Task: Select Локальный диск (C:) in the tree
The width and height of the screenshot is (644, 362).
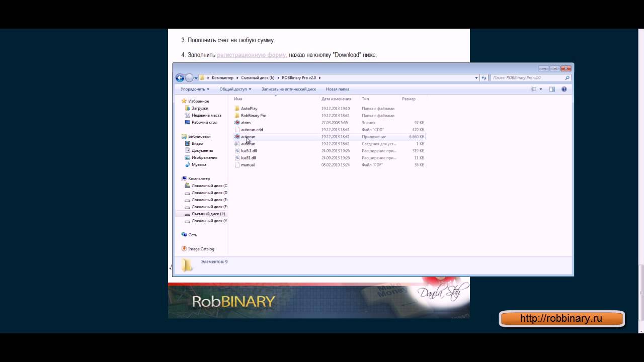Action: (x=209, y=186)
